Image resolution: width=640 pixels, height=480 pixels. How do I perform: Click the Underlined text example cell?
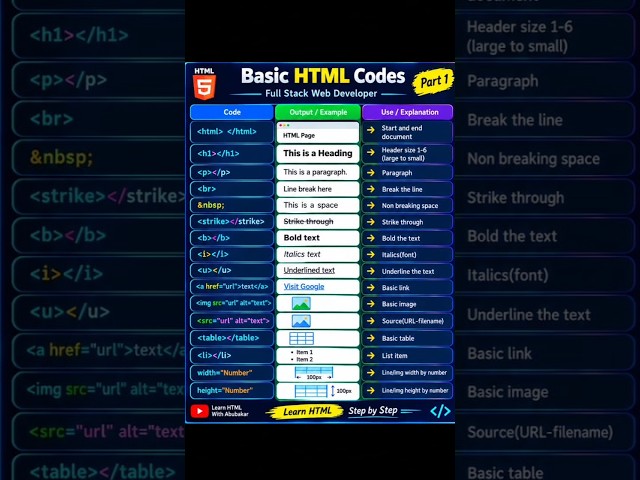pyautogui.click(x=318, y=271)
